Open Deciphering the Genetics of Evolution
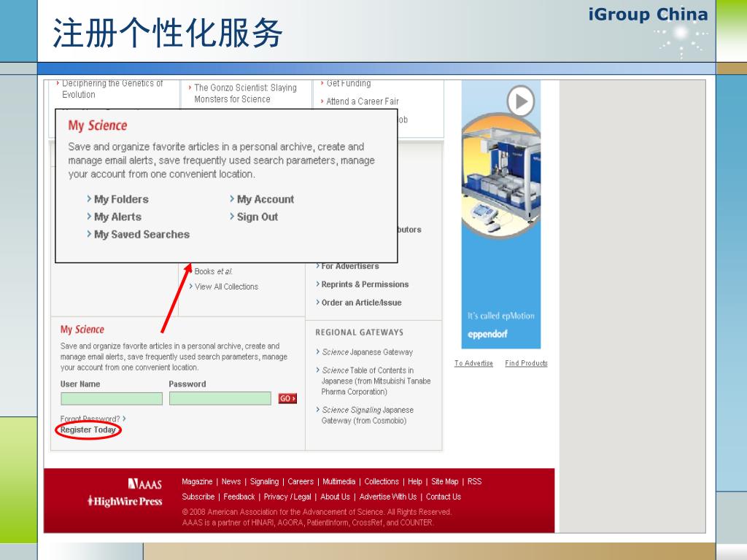Screen dimensions: 747x560 point(112,88)
